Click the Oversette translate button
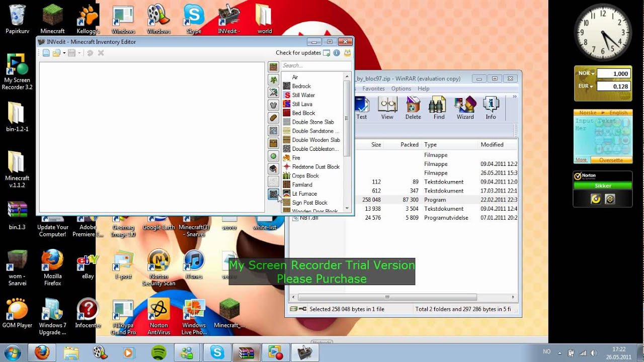The image size is (644, 362). (611, 160)
